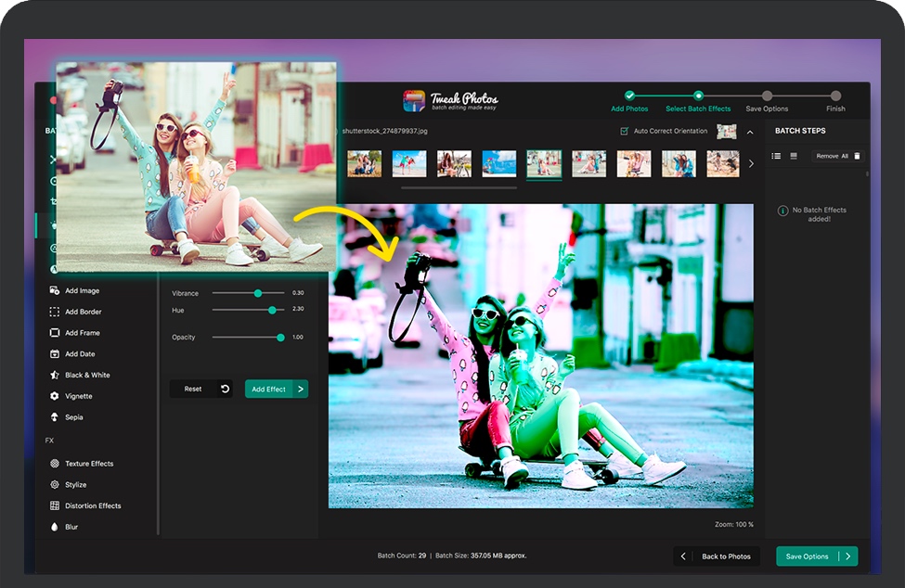The height and width of the screenshot is (588, 905).
Task: Switch batch steps to compact view
Action: coord(794,156)
